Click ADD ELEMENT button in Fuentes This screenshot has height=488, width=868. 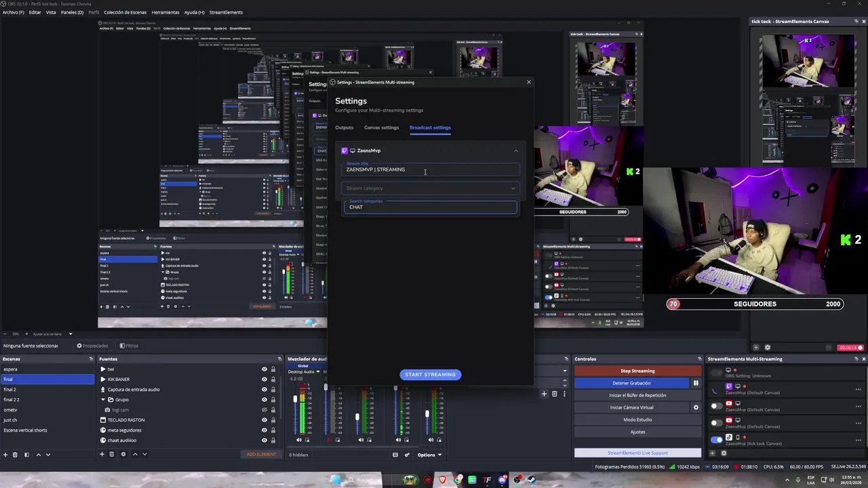(261, 454)
